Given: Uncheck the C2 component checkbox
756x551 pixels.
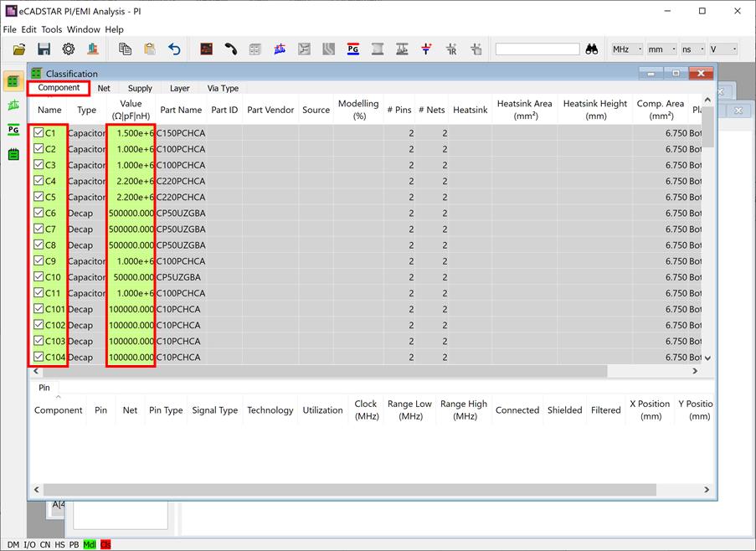Looking at the screenshot, I should point(39,148).
